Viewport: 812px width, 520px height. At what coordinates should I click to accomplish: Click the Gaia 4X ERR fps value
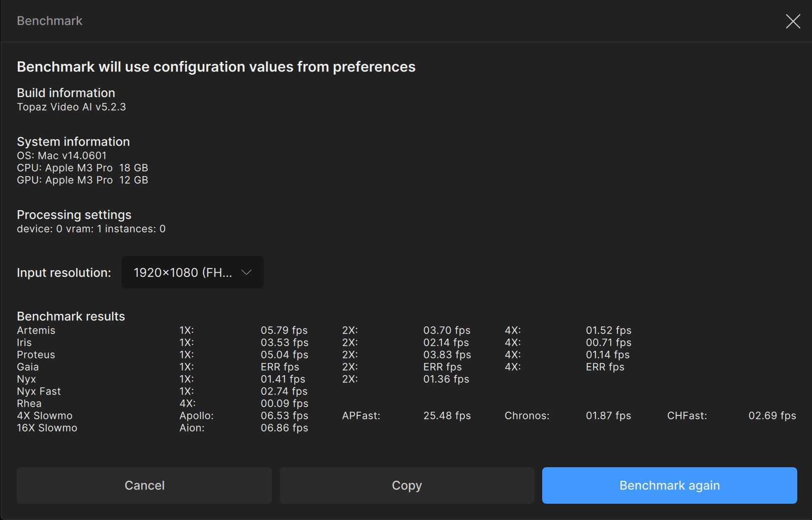[605, 367]
